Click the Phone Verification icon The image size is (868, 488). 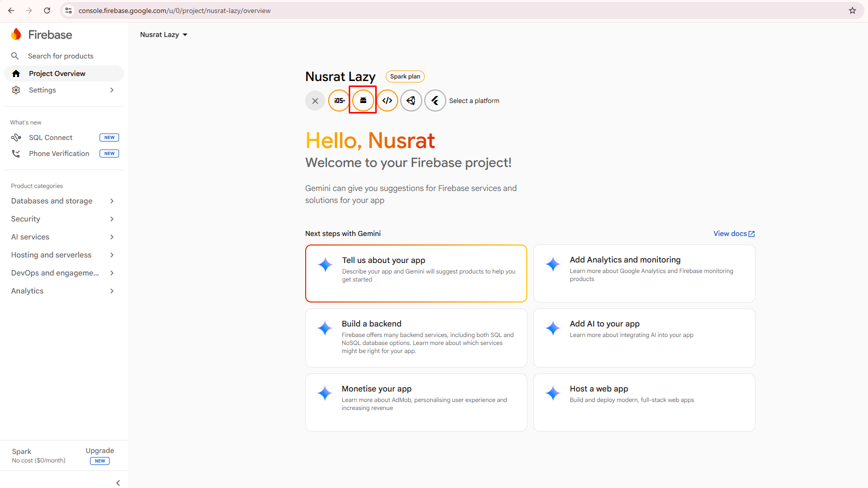coord(16,153)
